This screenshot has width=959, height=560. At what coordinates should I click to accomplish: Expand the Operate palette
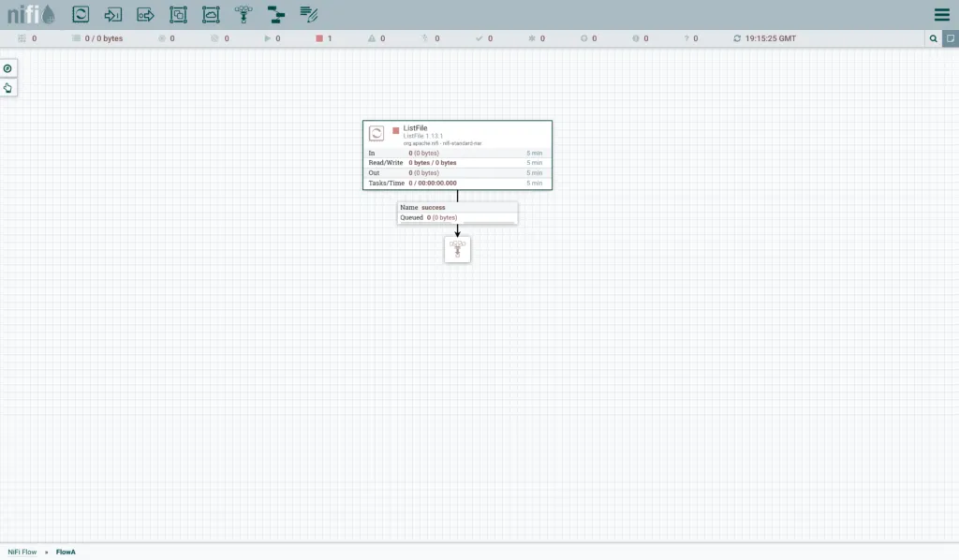[7, 88]
